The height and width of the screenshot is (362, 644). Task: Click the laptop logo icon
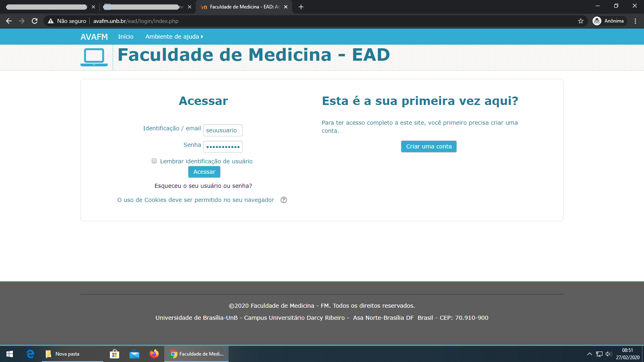94,57
